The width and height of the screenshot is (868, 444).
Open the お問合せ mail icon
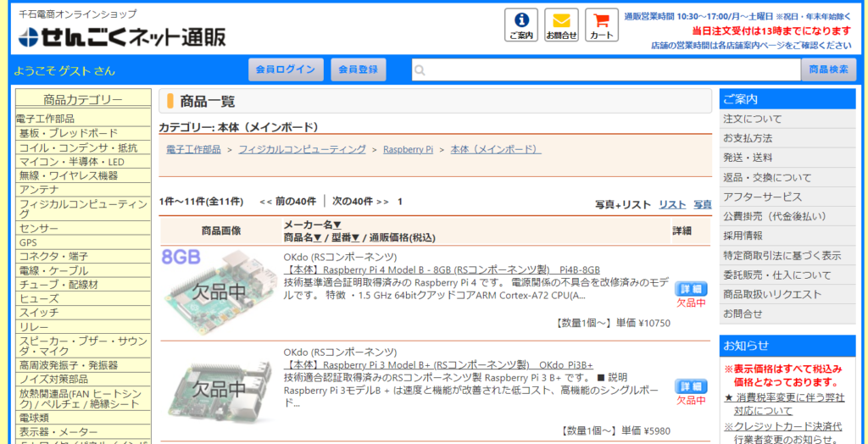click(561, 25)
